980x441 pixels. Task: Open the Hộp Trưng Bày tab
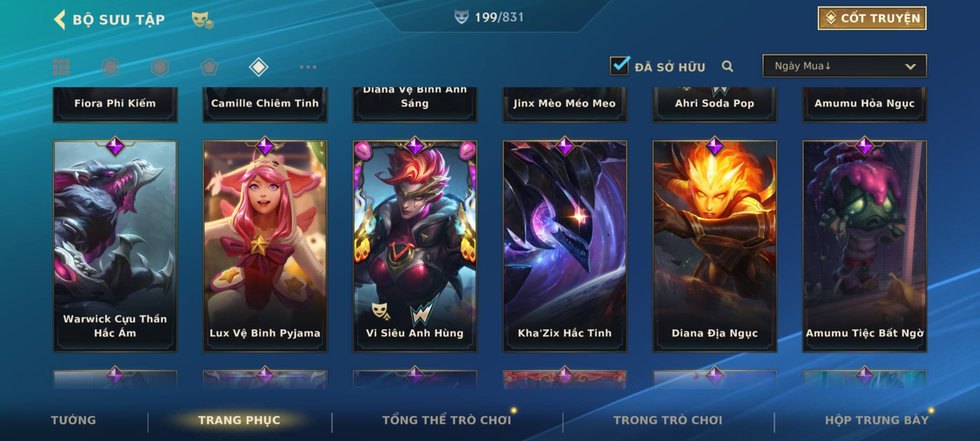(877, 420)
